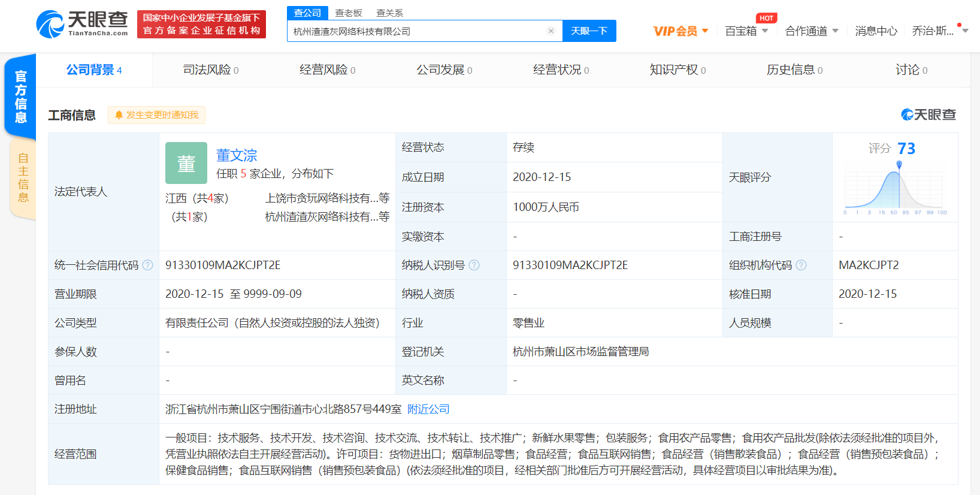Click help icon beside 统一社会信用代码
980x495 pixels.
tap(148, 265)
